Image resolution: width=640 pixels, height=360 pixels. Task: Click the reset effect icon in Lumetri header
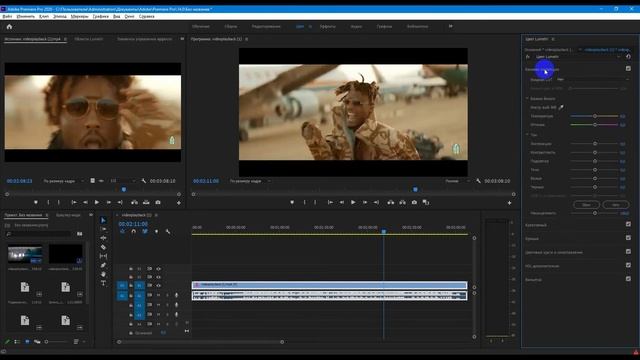[x=628, y=57]
